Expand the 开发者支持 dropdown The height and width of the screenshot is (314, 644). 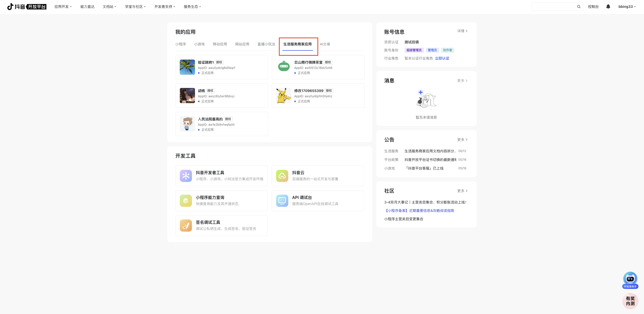(165, 7)
